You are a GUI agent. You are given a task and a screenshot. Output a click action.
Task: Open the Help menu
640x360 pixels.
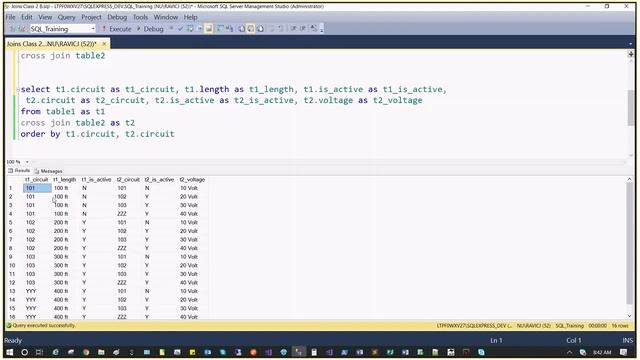pos(190,17)
